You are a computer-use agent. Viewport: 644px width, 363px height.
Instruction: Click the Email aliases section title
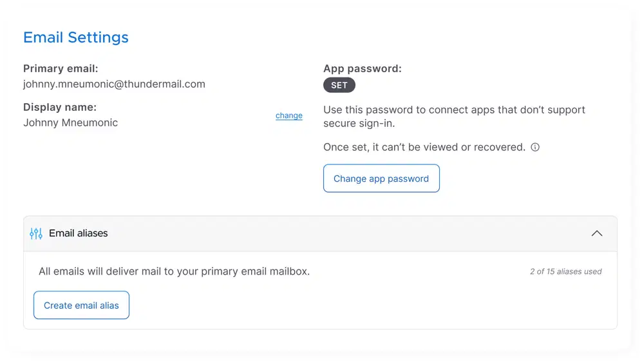(79, 233)
